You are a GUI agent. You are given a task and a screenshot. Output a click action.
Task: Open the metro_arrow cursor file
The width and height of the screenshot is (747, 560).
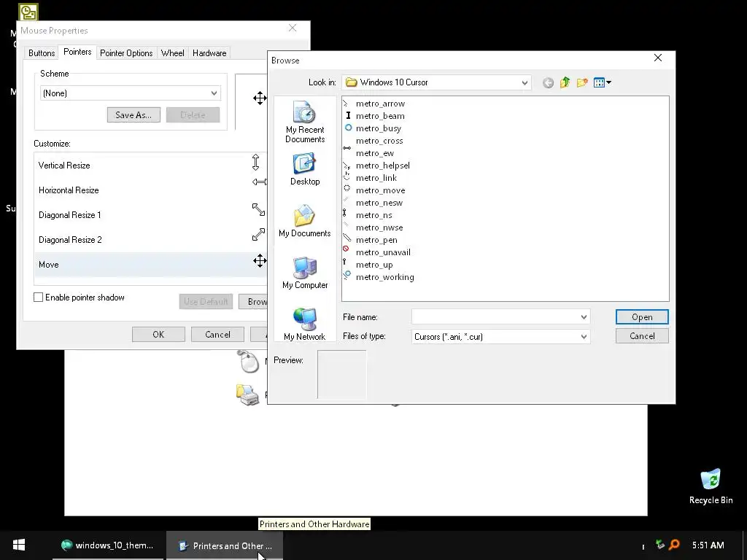click(380, 104)
